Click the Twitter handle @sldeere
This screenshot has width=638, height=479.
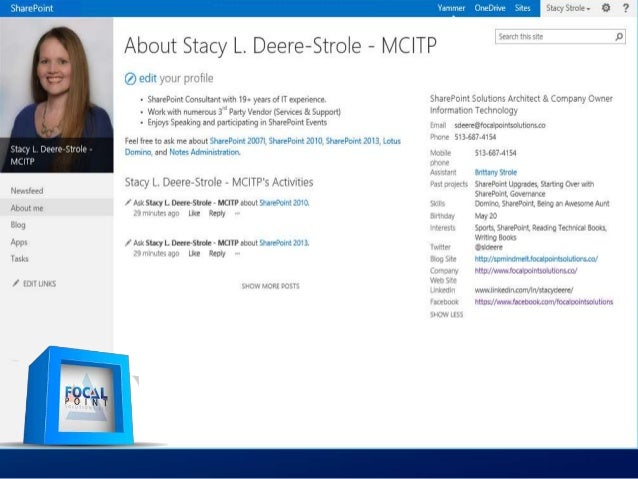pos(488,247)
